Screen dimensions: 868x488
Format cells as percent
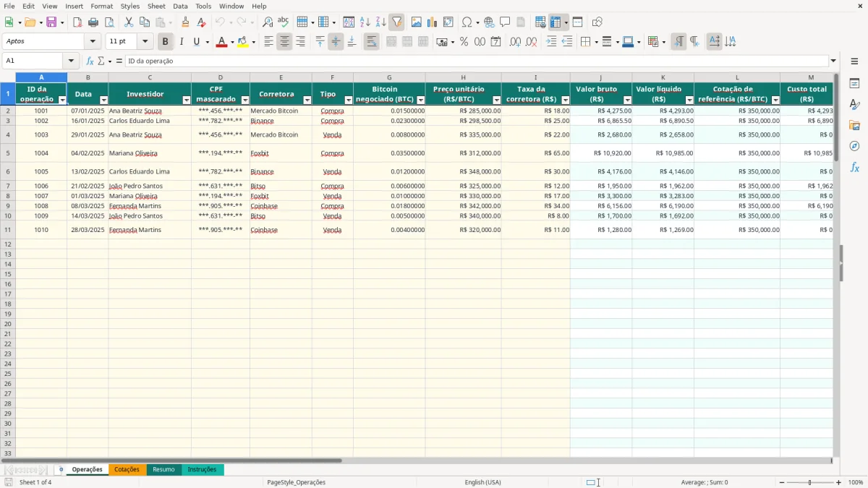[x=464, y=42]
